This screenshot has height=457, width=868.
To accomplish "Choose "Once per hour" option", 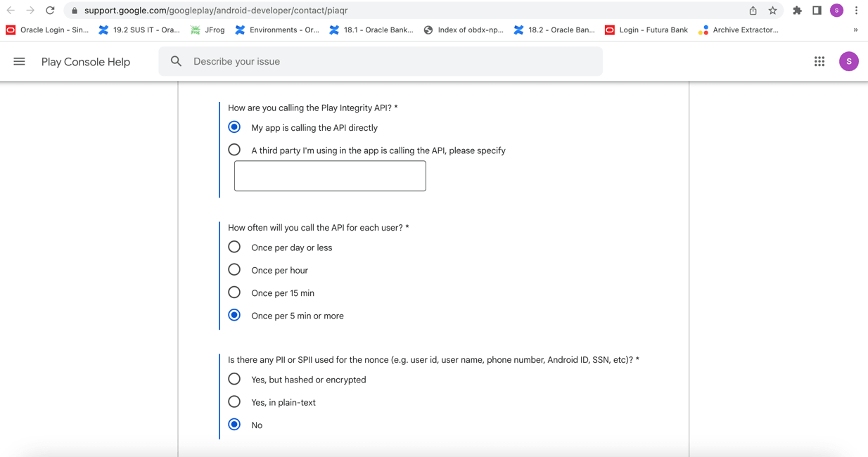I will (234, 270).
